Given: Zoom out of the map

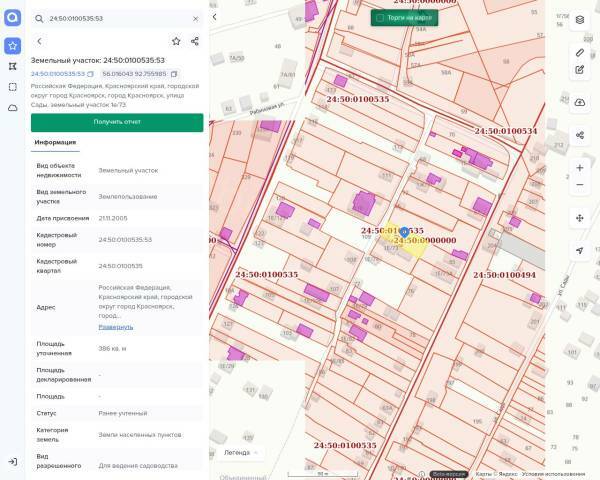Looking at the screenshot, I should (x=579, y=185).
